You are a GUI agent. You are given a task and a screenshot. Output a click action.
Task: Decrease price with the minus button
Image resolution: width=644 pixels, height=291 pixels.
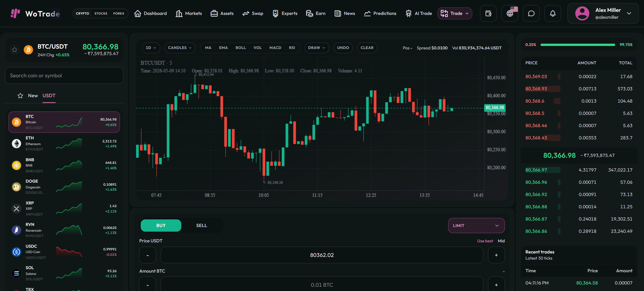pos(148,255)
